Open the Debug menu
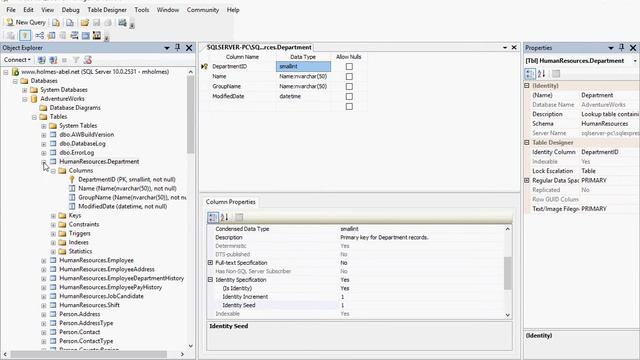 point(71,10)
